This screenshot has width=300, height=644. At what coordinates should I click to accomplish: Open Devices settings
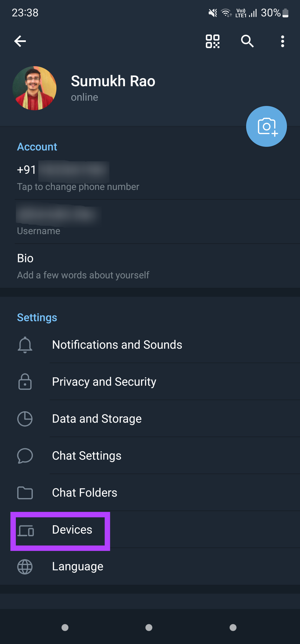pos(72,530)
